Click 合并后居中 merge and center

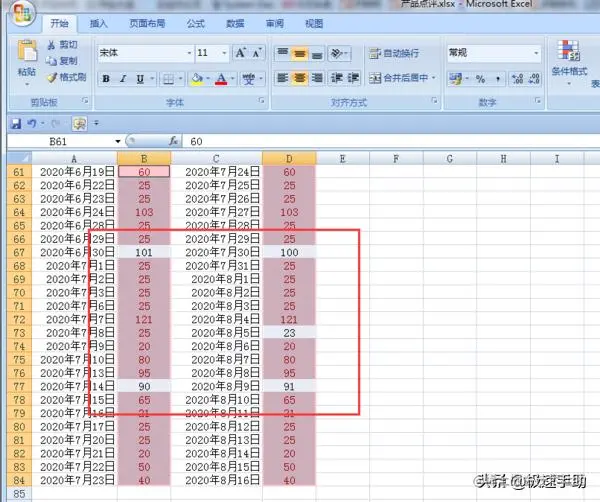398,78
